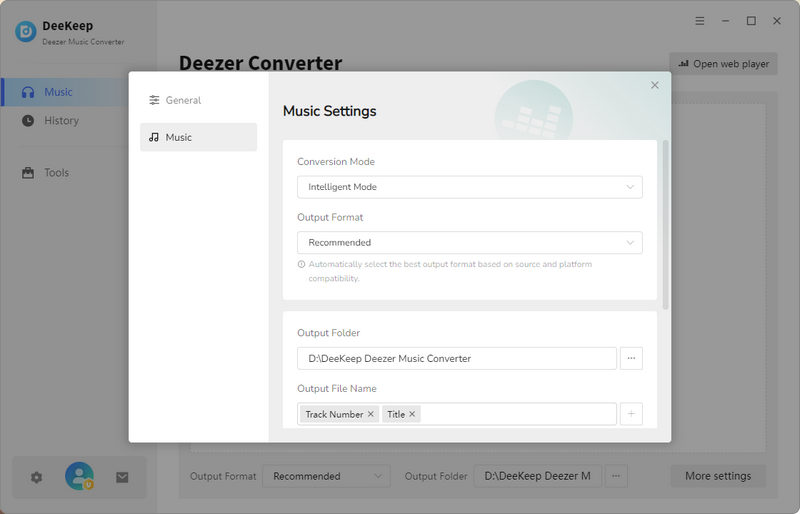Viewport: 800px width, 514px height.
Task: Click the settings gear icon in sidebar
Action: [x=36, y=477]
